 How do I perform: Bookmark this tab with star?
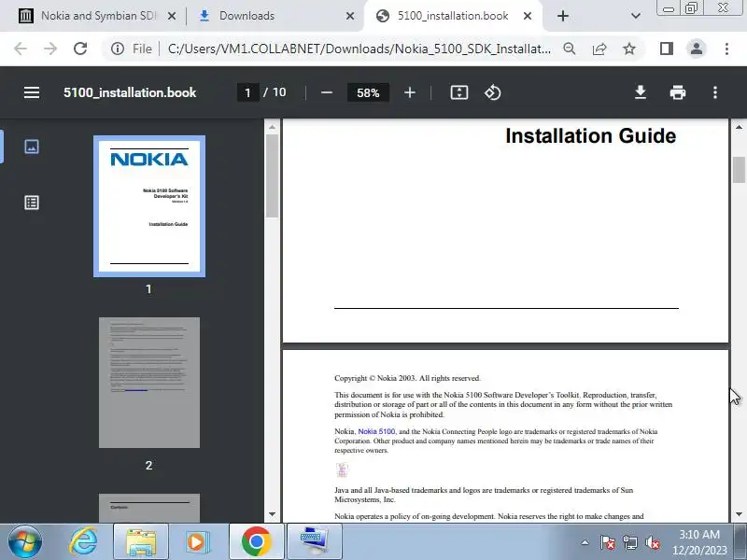629,49
